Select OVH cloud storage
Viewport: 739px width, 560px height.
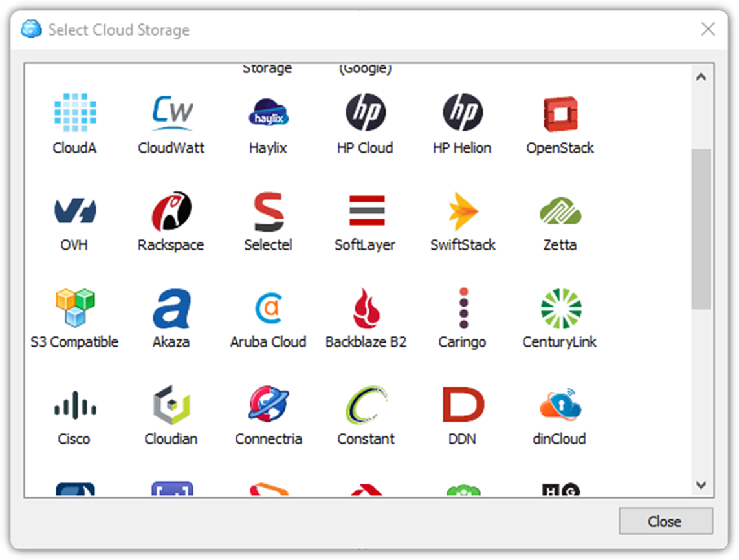[75, 211]
